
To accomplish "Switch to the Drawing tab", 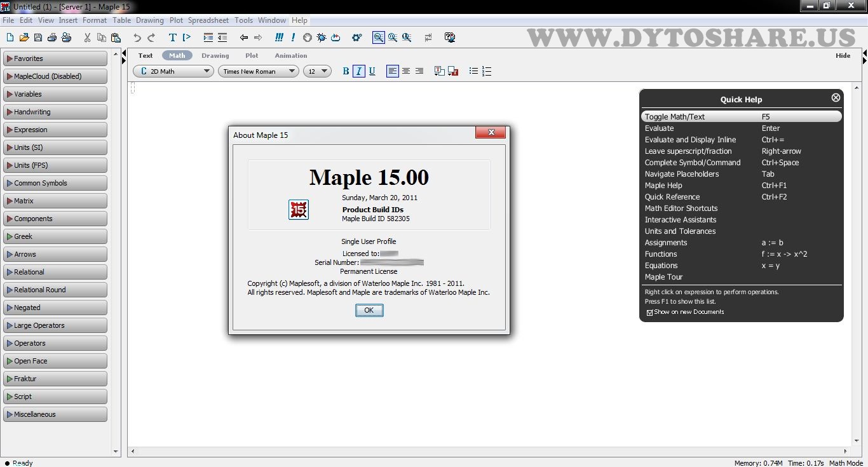I will tap(215, 55).
